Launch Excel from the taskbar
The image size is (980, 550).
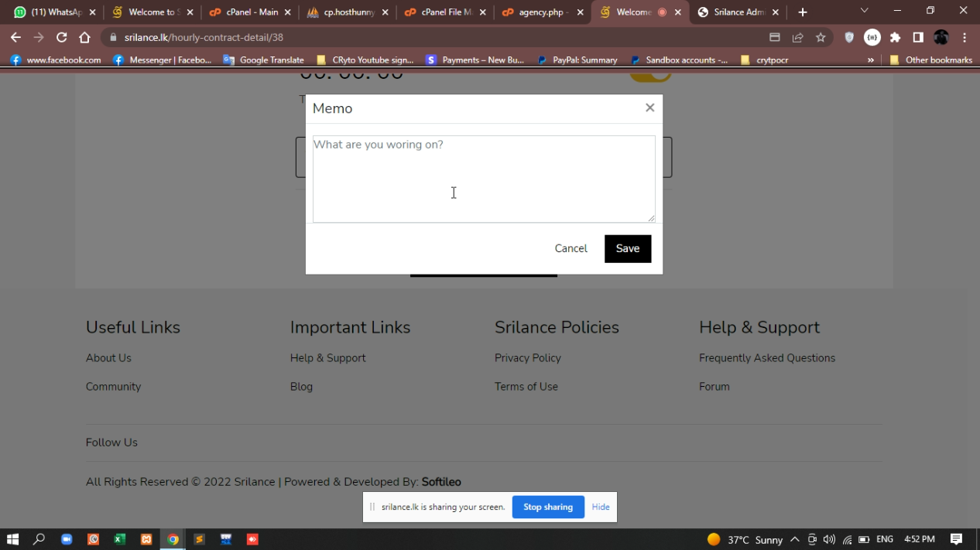[x=119, y=539]
